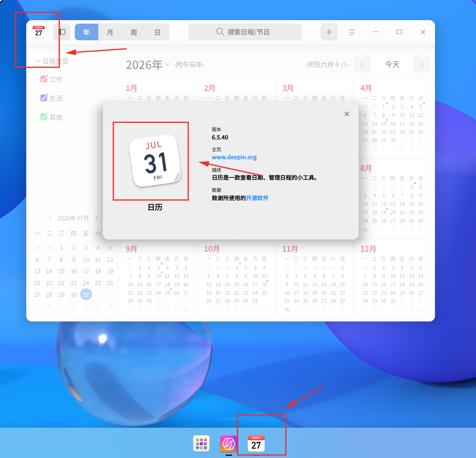Open the hamburger main menu

point(352,32)
